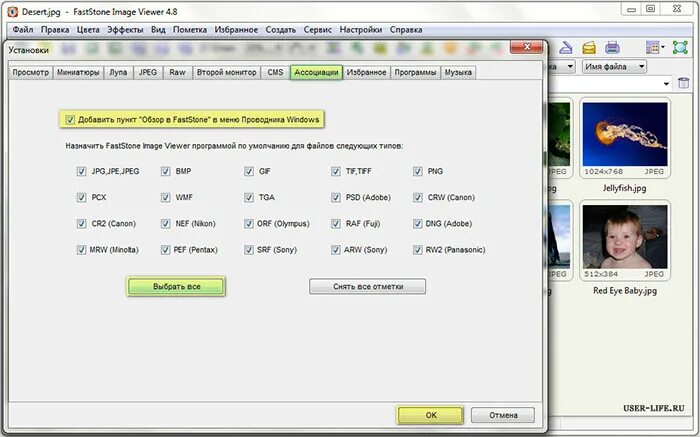Open the Сервис menu
This screenshot has height=437, width=700.
point(317,30)
